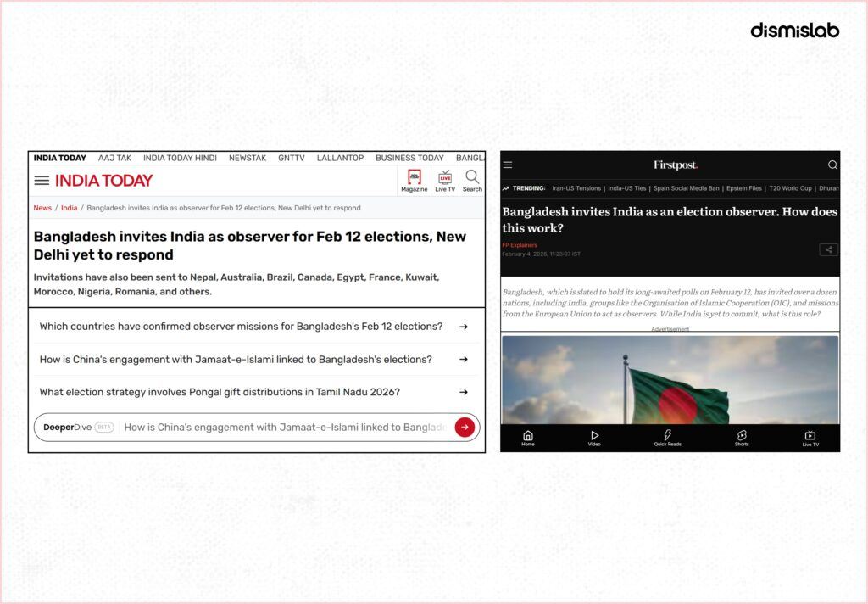Select AAJ TAK network tab

[114, 158]
